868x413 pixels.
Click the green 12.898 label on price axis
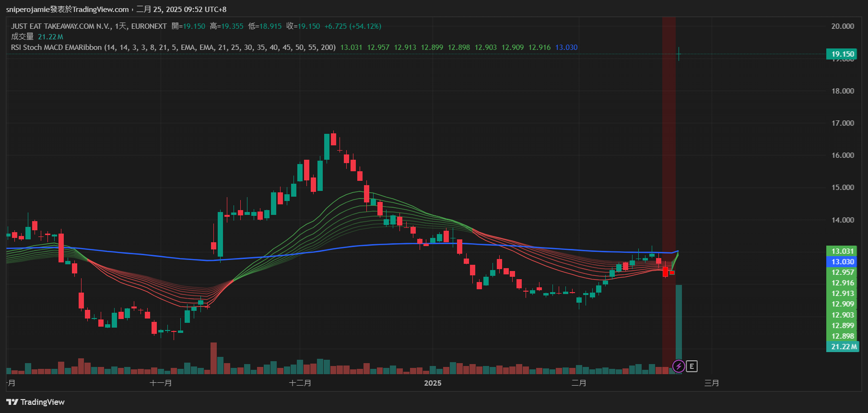pos(842,336)
